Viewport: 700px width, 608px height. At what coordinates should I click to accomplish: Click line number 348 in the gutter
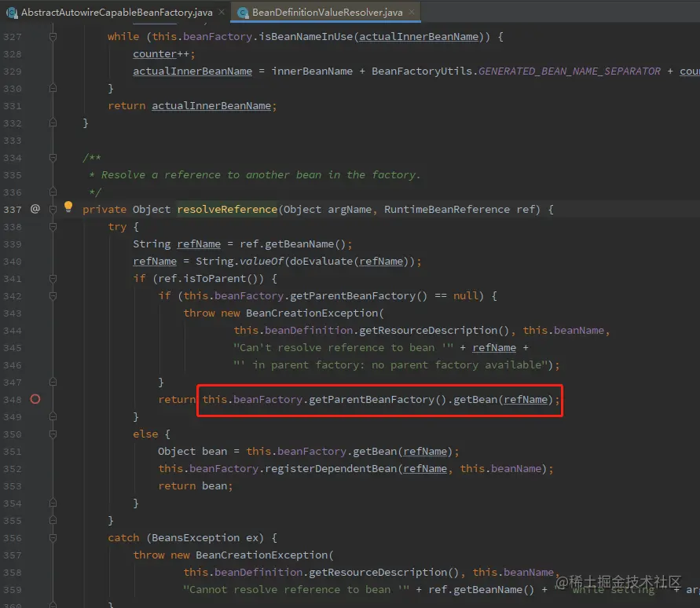tap(13, 400)
